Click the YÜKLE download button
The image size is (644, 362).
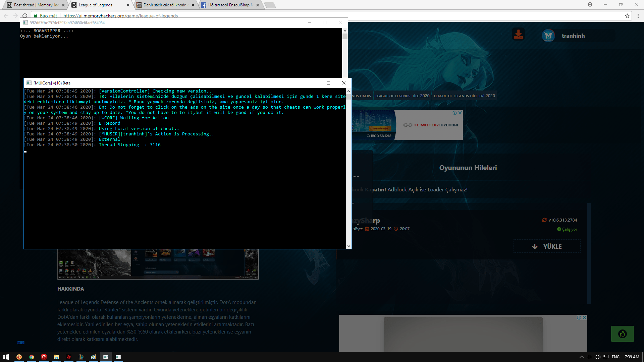pos(547,246)
